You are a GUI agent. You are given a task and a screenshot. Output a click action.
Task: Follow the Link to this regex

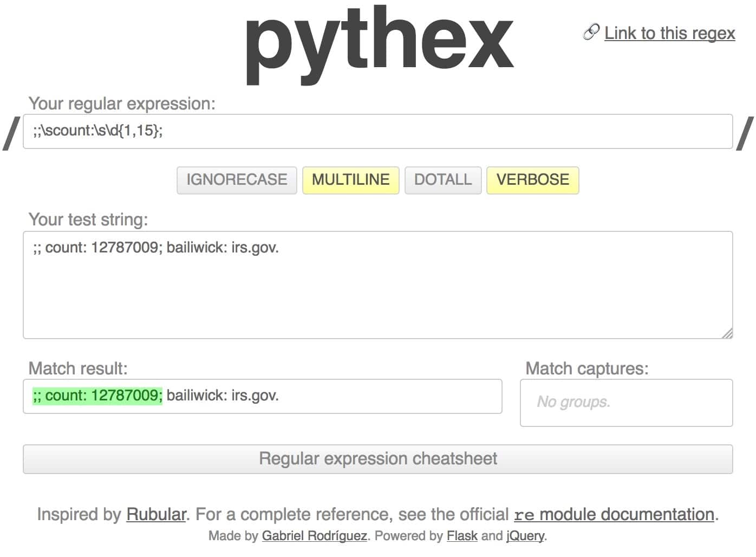coord(670,33)
